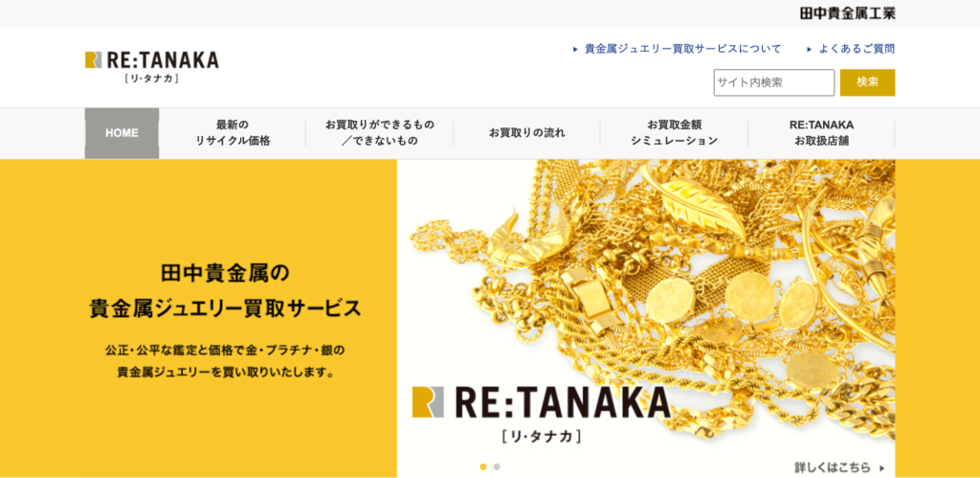Open お買取金額シミュレーション menu item

675,133
